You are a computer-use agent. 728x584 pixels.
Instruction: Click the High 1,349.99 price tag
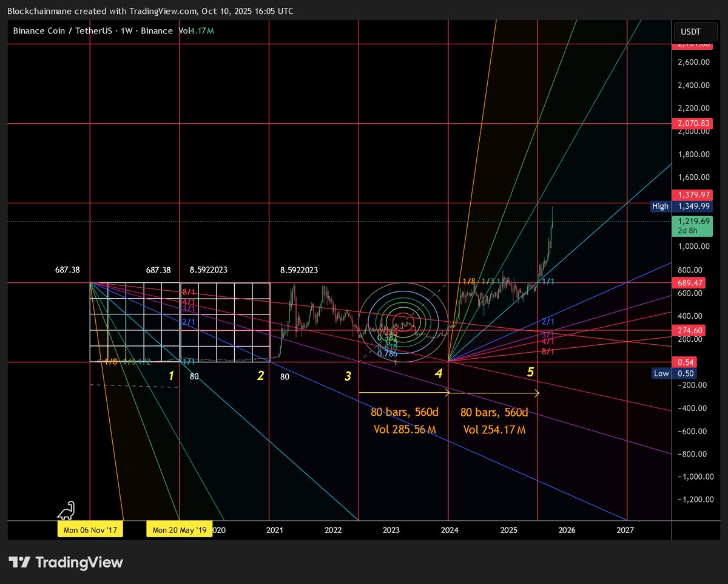point(682,206)
